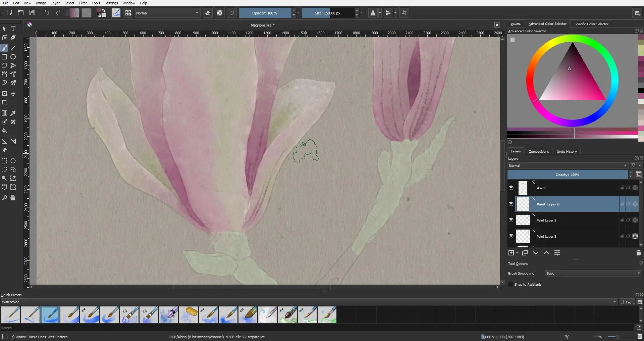Click the horizontal mirror tool icon
The height and width of the screenshot is (341, 644).
pyautogui.click(x=373, y=13)
